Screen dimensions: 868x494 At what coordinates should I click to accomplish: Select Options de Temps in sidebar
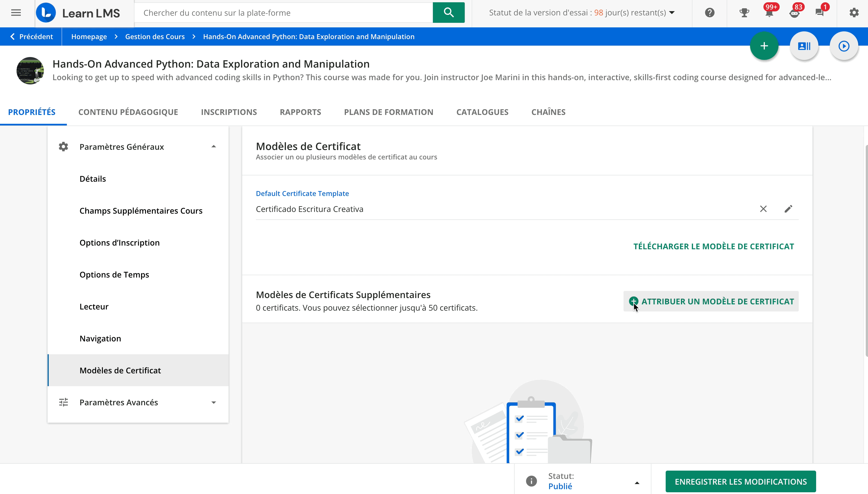[x=138, y=274]
